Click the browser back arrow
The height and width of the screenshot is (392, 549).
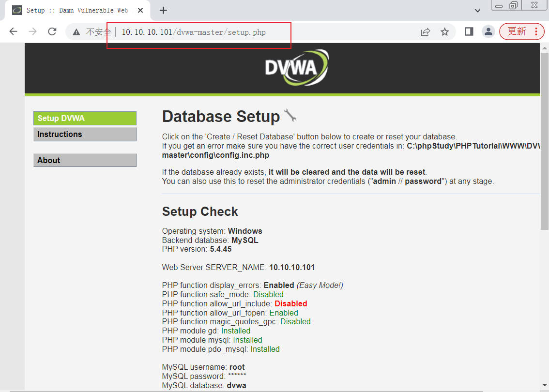coord(13,31)
